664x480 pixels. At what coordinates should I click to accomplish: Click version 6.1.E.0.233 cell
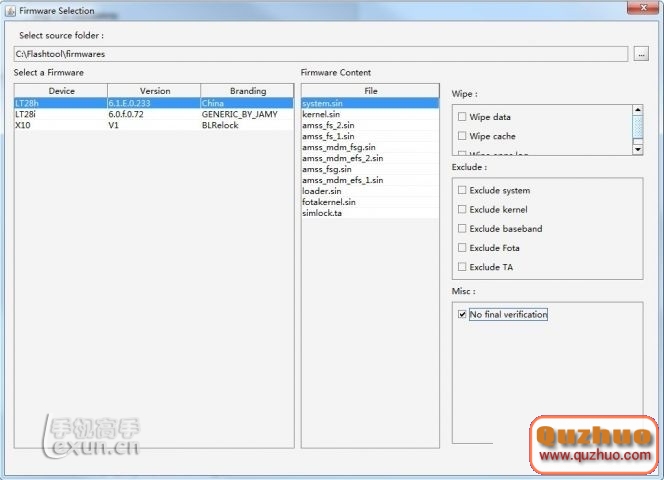[x=154, y=103]
